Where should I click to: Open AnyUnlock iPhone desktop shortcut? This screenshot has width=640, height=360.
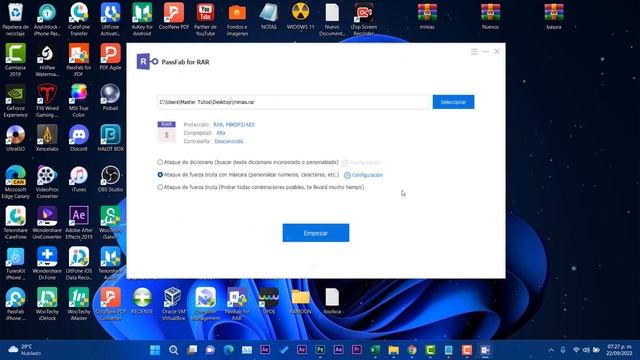[47, 19]
